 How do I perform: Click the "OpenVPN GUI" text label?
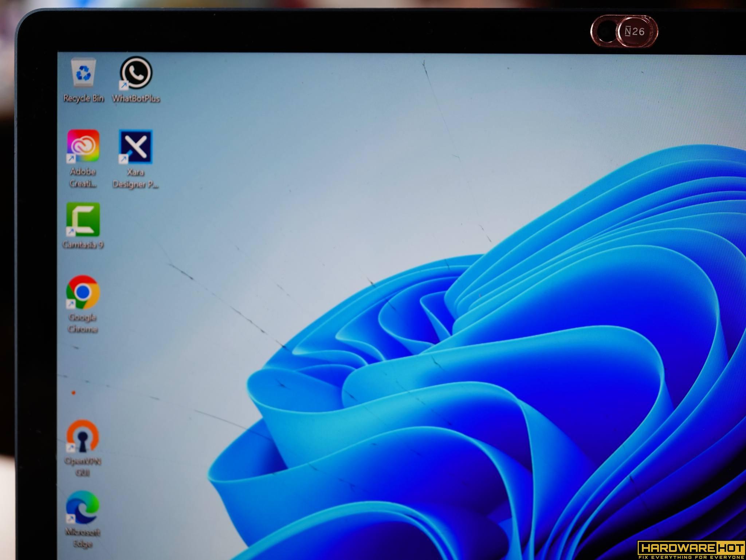click(83, 466)
